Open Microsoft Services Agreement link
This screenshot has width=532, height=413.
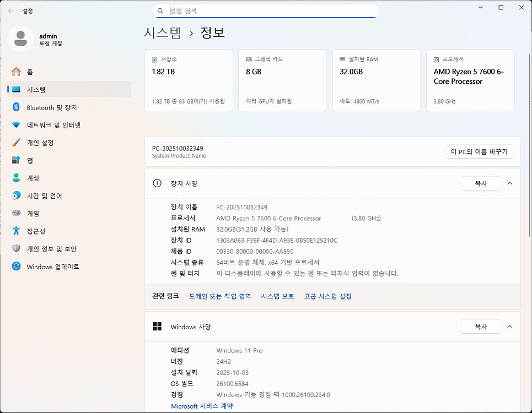click(202, 406)
